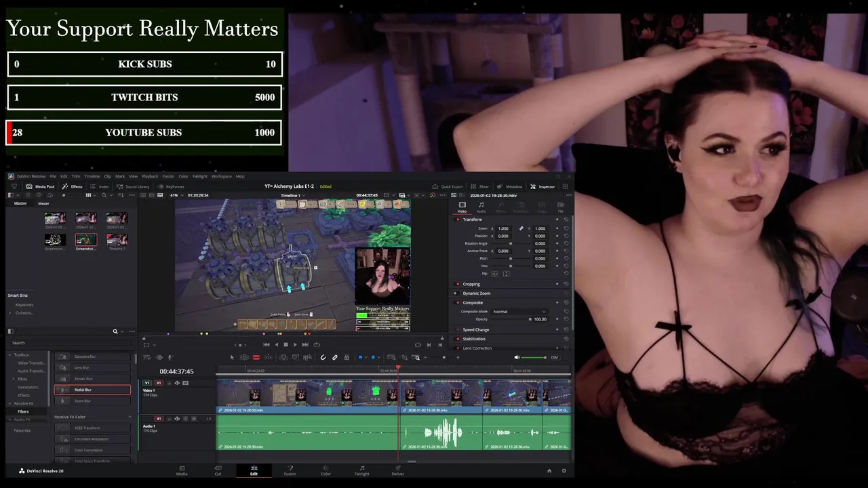The width and height of the screenshot is (868, 488).
Task: Reset the Transform section
Action: [x=566, y=219]
